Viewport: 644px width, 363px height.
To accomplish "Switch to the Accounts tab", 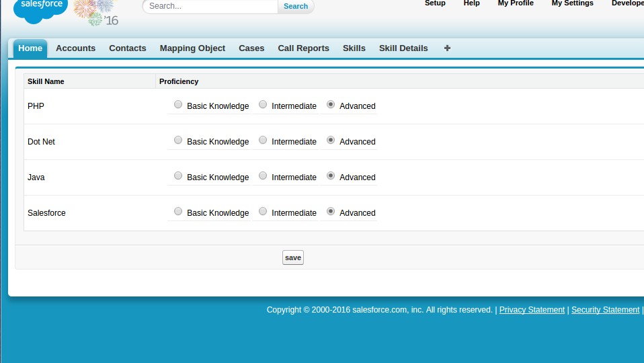I will (x=75, y=48).
